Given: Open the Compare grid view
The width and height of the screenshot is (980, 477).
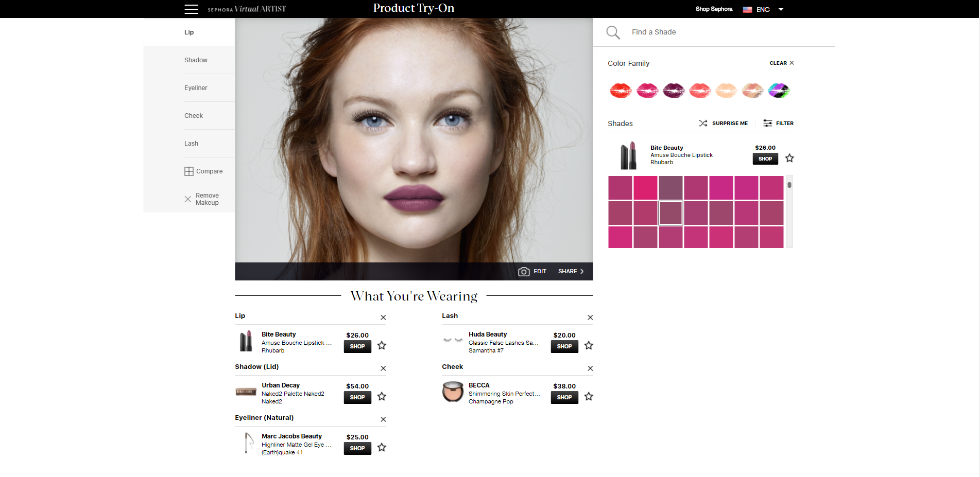Looking at the screenshot, I should point(189,171).
